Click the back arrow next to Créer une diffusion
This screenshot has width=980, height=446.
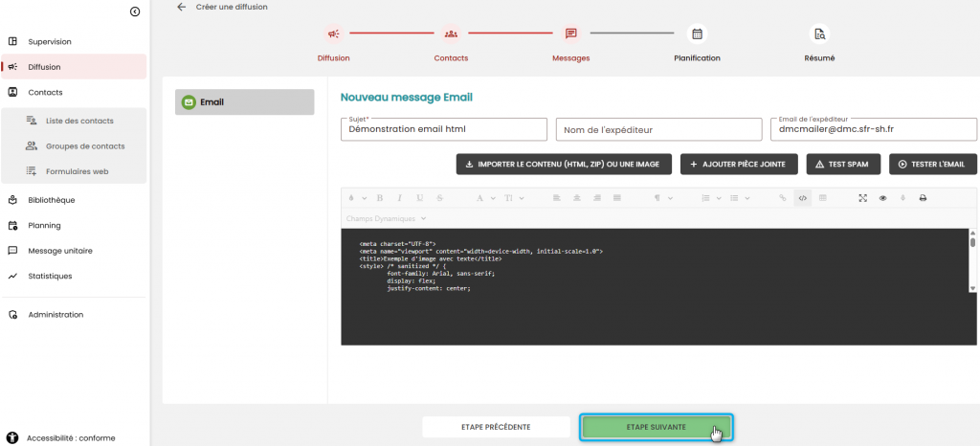point(182,7)
